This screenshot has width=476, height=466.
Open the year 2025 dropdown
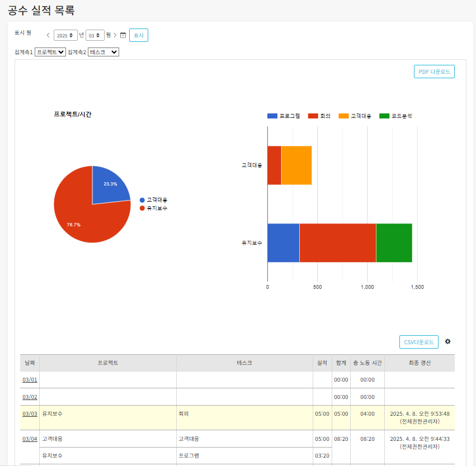pyautogui.click(x=65, y=35)
